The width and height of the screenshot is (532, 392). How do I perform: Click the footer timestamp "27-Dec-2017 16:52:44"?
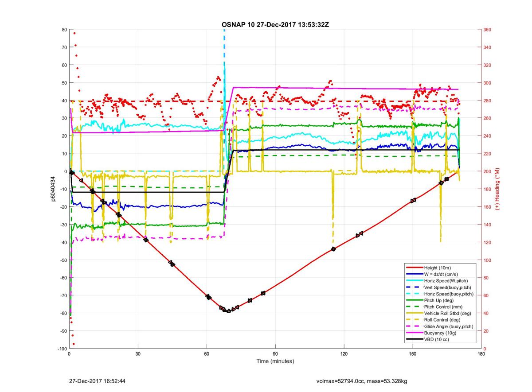(x=97, y=381)
